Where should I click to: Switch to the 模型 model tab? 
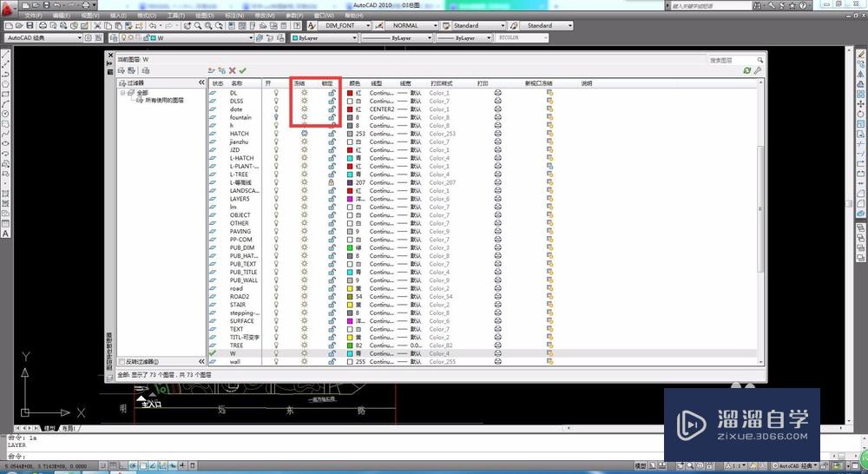[49, 428]
